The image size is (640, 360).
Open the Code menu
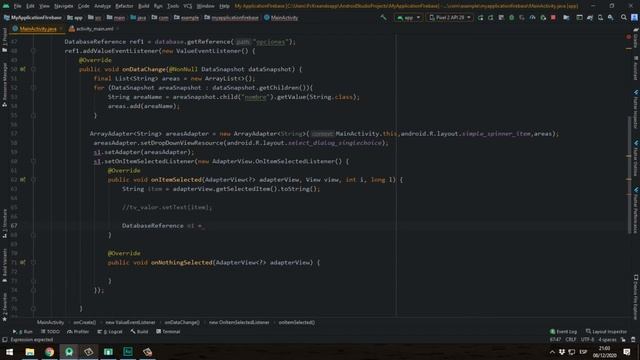pos(84,6)
